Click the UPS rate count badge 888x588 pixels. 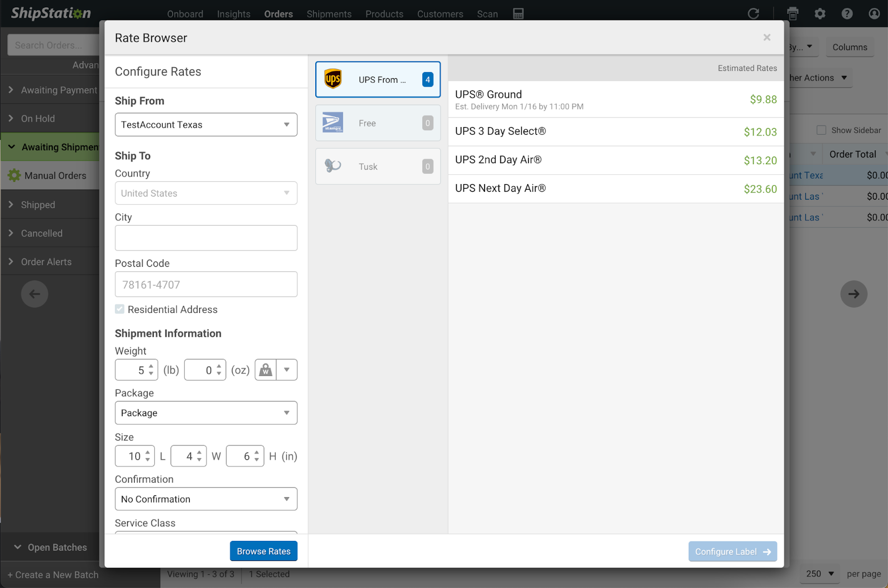pos(428,79)
